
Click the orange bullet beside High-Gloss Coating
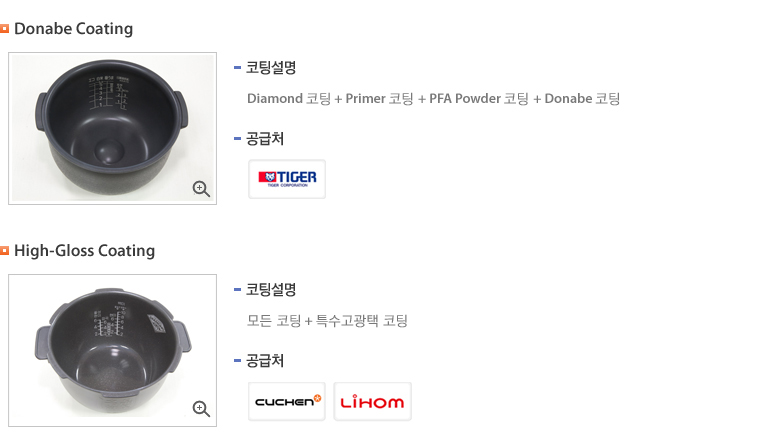(5, 251)
